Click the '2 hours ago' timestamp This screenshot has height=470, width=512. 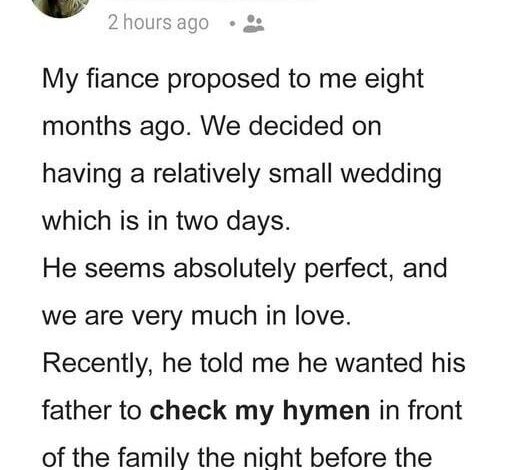[x=158, y=23]
